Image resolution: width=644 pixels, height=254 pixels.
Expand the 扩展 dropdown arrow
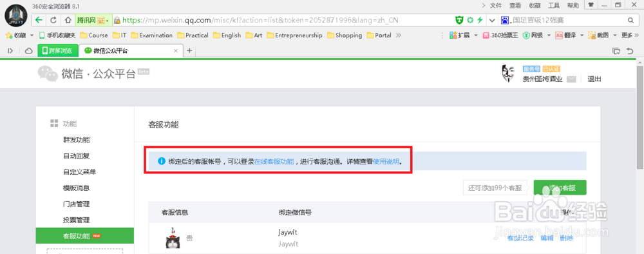pyautogui.click(x=476, y=35)
